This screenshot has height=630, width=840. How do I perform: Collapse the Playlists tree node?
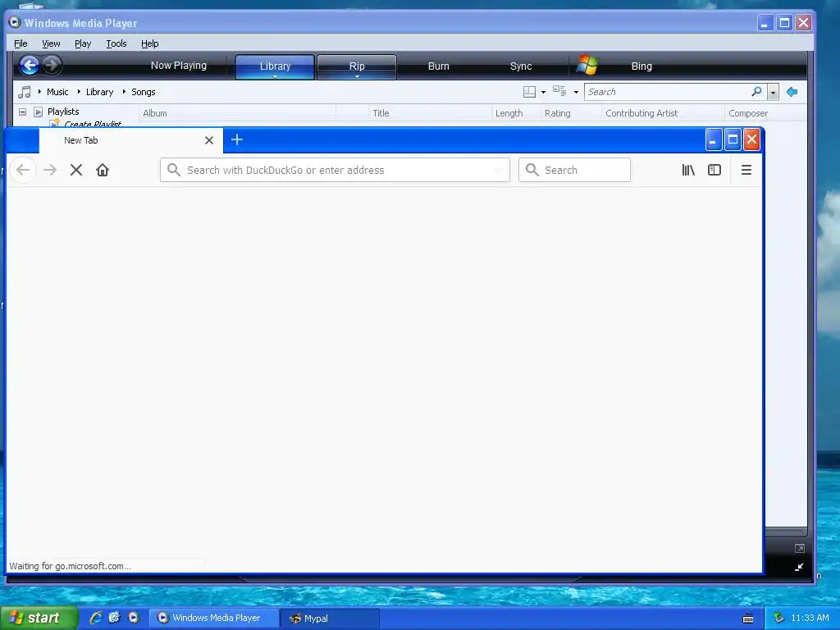coord(22,112)
